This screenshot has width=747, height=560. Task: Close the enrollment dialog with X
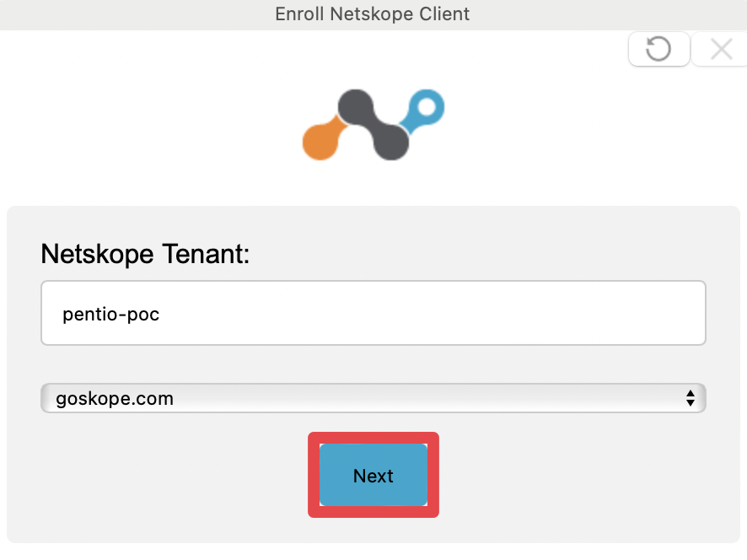[720, 49]
